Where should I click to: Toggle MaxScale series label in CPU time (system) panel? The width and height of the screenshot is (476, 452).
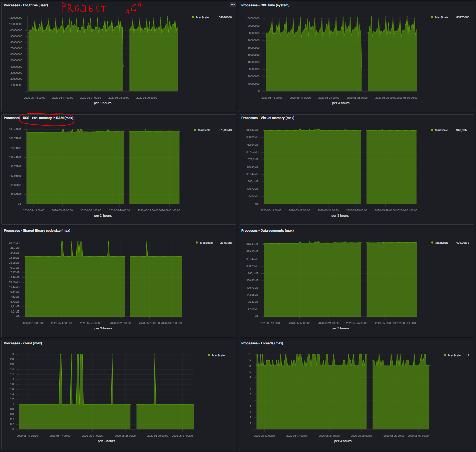(441, 17)
